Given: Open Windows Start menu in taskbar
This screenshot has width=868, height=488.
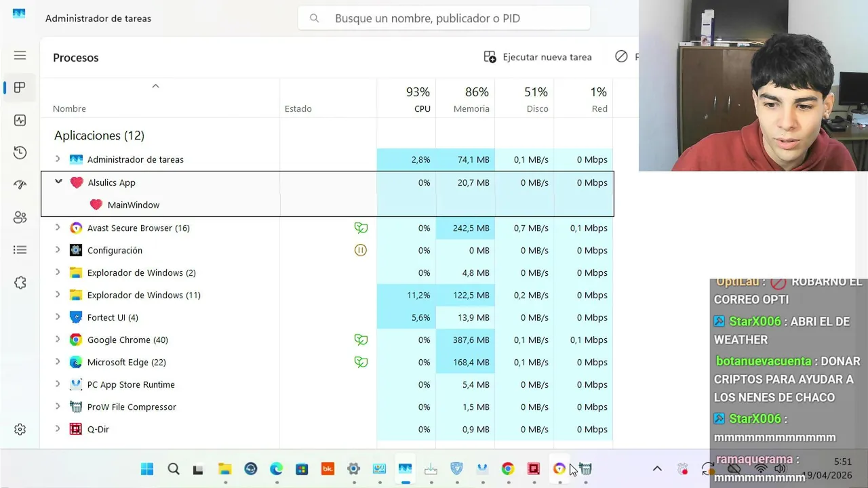Looking at the screenshot, I should point(146,468).
